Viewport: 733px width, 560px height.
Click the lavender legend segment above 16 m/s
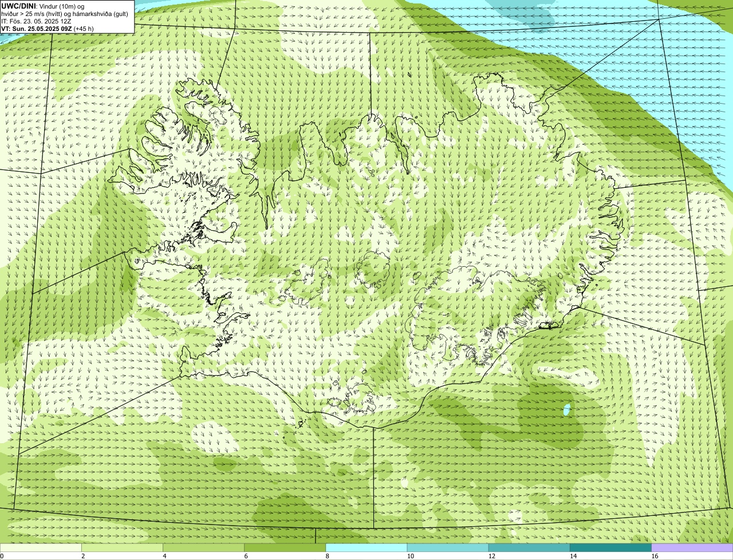[x=692, y=548]
